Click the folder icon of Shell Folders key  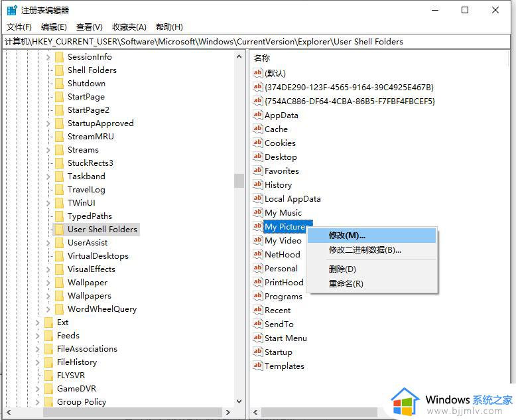59,70
